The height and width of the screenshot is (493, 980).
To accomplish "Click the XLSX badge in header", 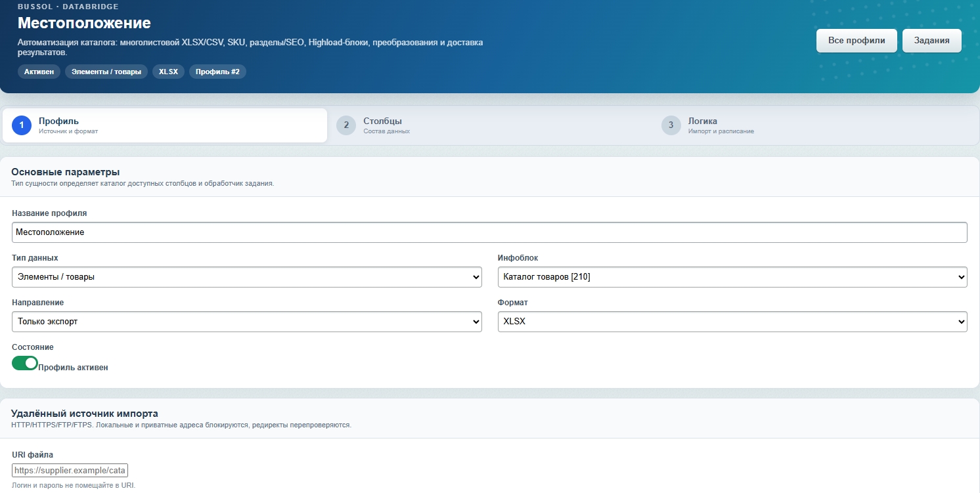I will (x=169, y=72).
